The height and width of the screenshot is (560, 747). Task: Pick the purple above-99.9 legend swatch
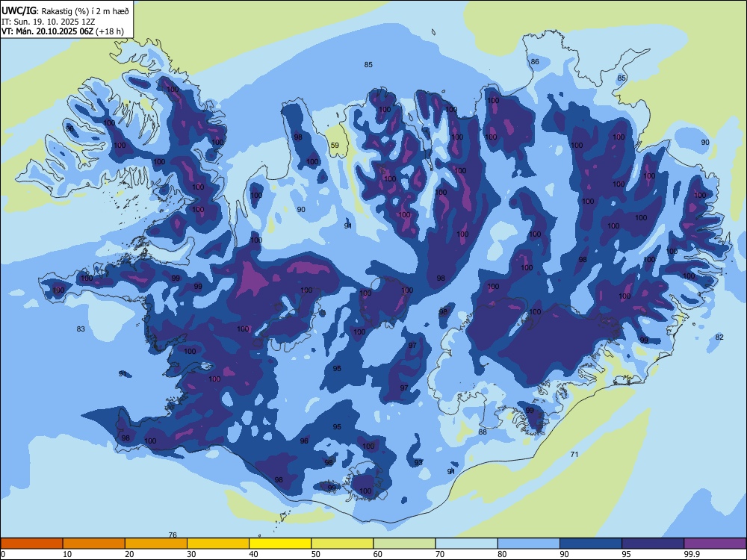coord(715,544)
